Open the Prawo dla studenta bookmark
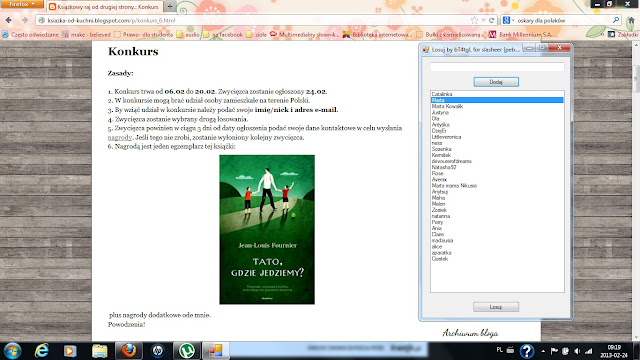This screenshot has height=360, width=640. (143, 35)
